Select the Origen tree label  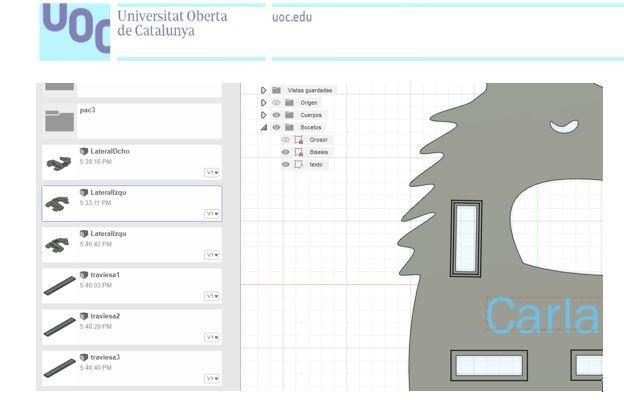click(x=309, y=103)
